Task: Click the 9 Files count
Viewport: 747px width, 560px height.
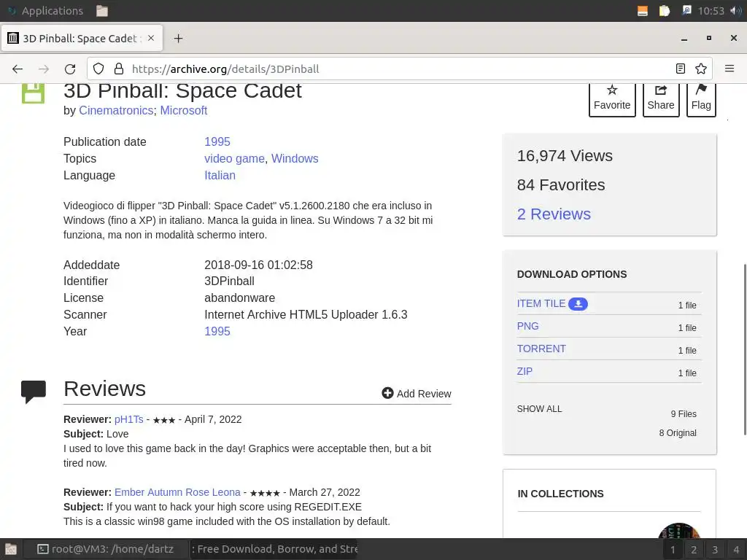Action: click(684, 414)
